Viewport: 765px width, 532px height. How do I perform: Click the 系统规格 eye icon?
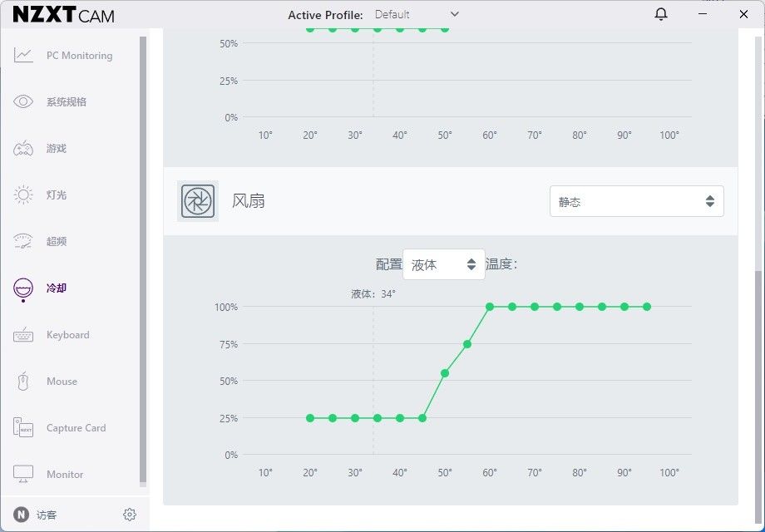[23, 102]
